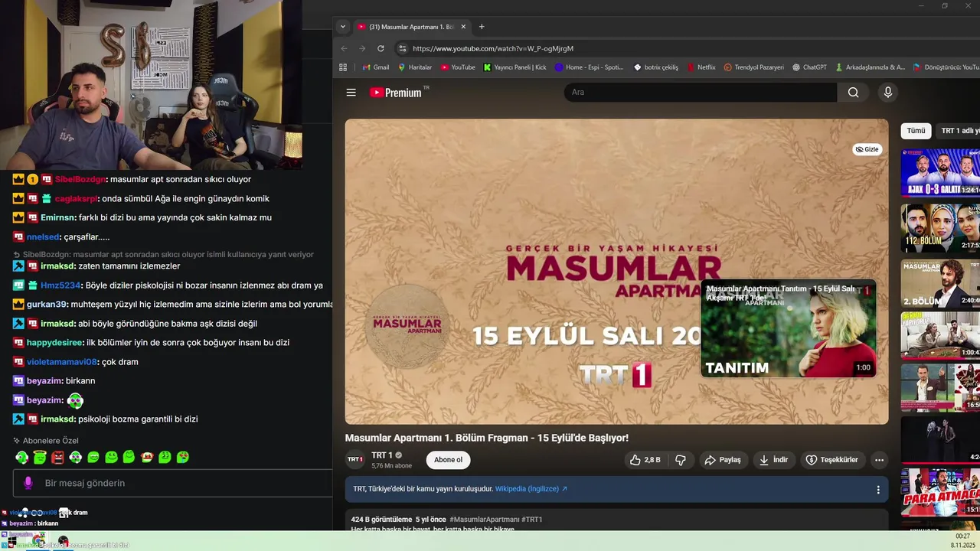Click the #TRT1 hashtag
The height and width of the screenshot is (551, 980).
pos(532,520)
